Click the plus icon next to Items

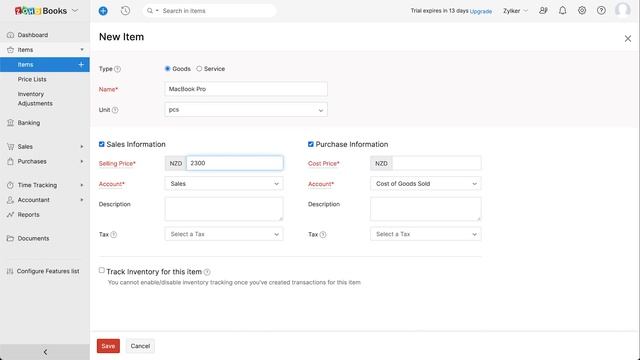(81, 64)
